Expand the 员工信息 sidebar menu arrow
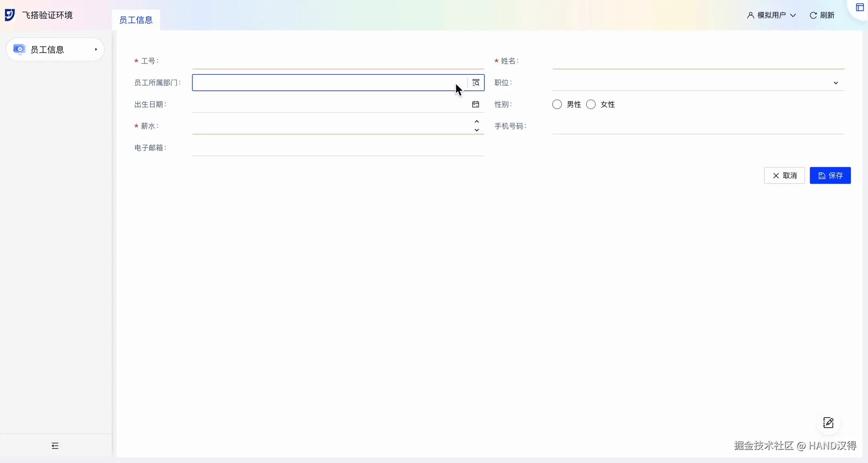Image resolution: width=868 pixels, height=463 pixels. pos(96,49)
